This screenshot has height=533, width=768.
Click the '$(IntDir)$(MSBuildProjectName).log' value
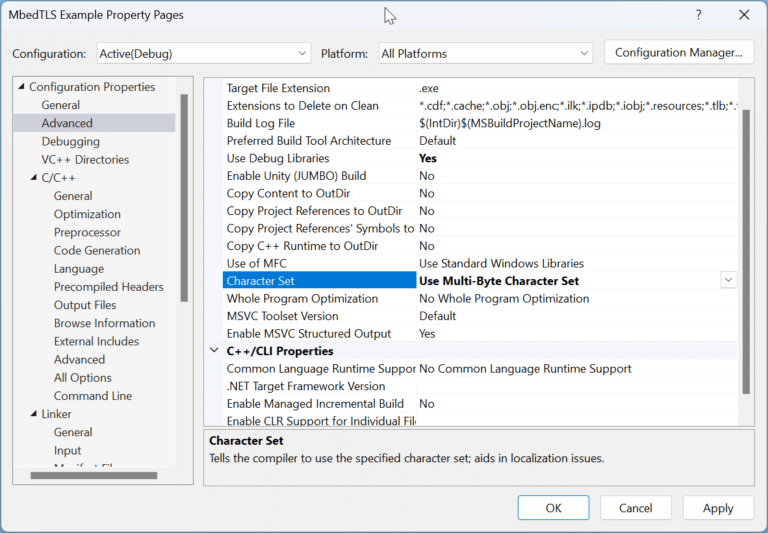coord(509,123)
